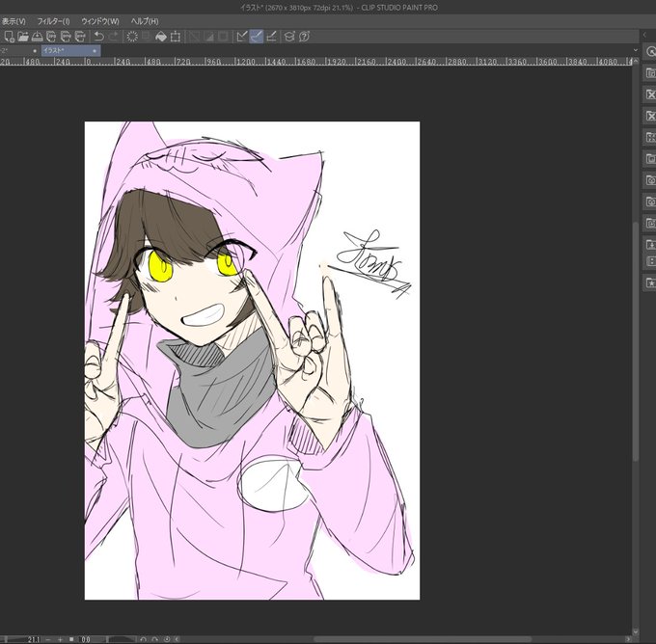Toggle Snap to Grid

click(271, 37)
